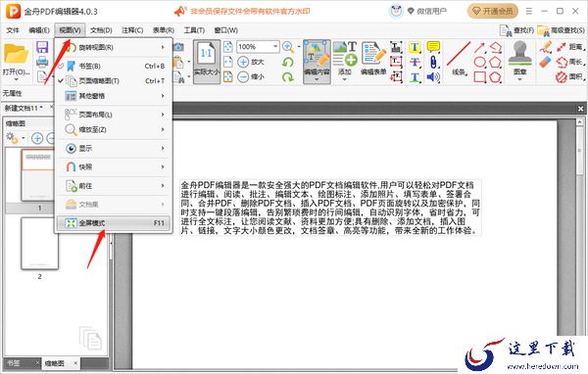588x374 pixels.
Task: Open the thumbnail panel gear options dropdown
Action: click(24, 138)
